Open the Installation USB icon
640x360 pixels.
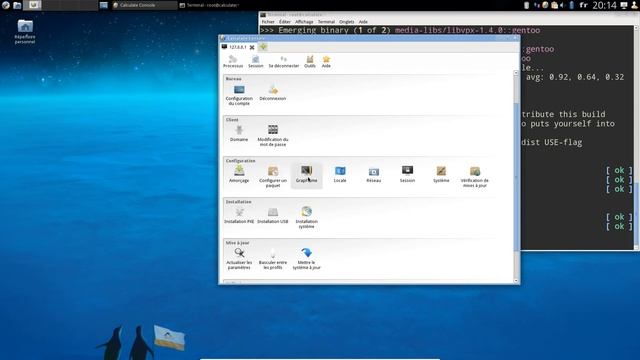point(273,216)
